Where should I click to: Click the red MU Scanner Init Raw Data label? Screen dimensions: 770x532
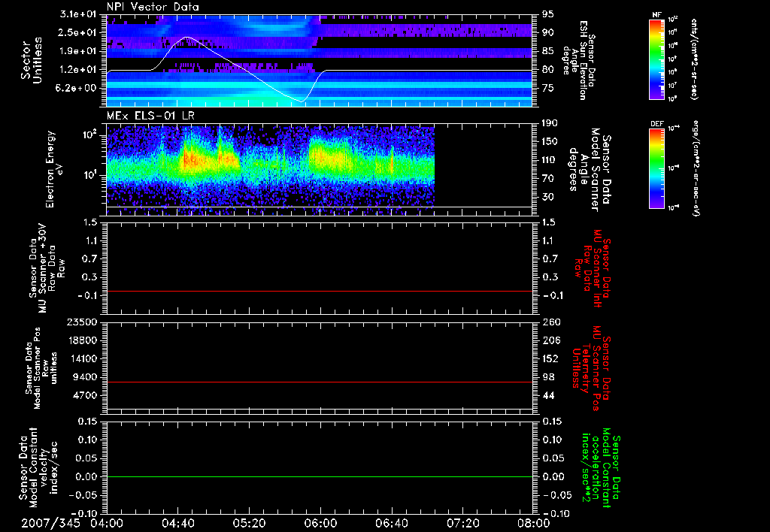(593, 269)
